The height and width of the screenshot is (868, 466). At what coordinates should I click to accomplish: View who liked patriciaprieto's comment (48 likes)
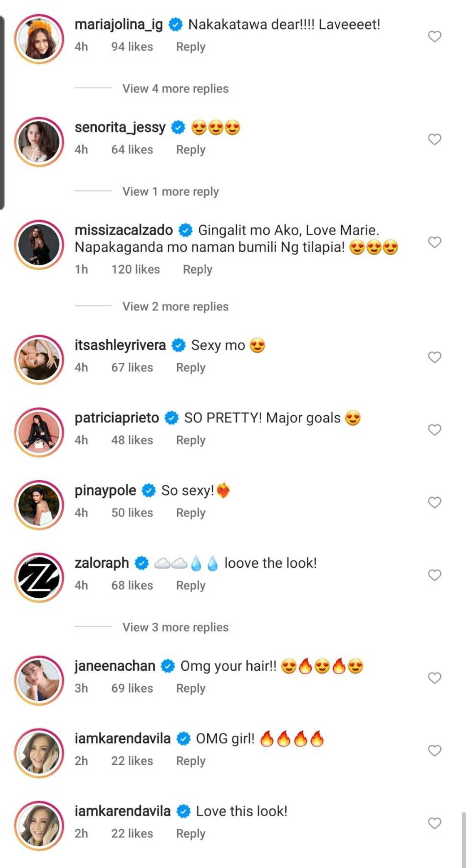(x=132, y=440)
